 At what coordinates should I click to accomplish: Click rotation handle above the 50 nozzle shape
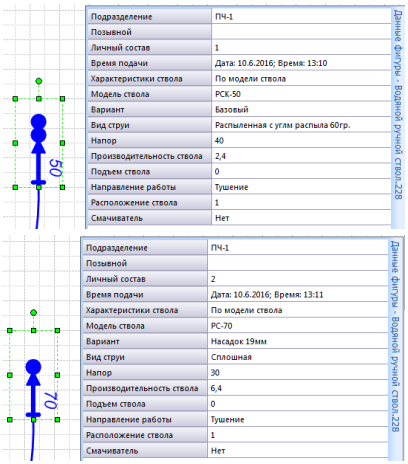pyautogui.click(x=39, y=81)
